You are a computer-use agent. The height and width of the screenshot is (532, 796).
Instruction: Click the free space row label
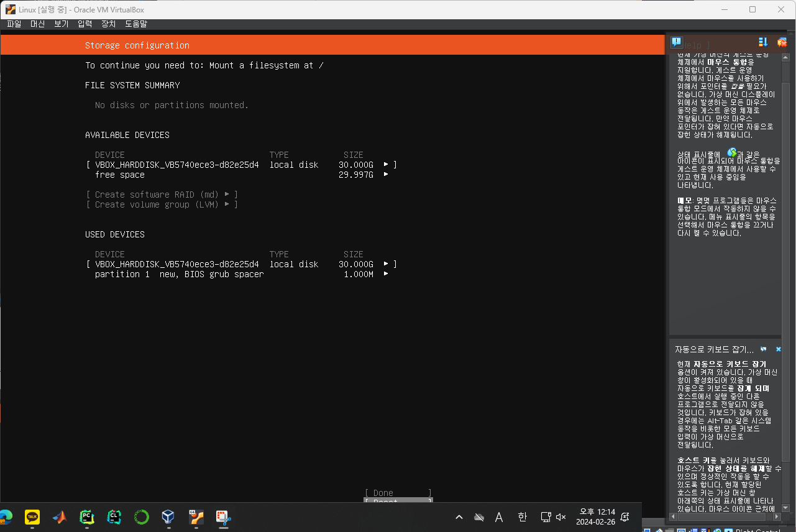(120, 175)
